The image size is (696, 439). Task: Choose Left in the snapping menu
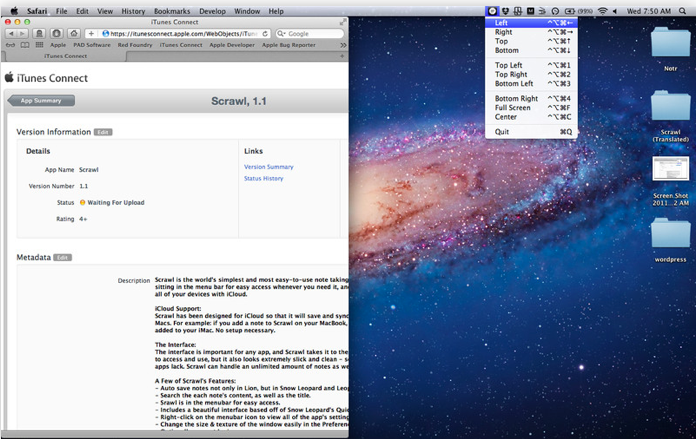point(531,23)
